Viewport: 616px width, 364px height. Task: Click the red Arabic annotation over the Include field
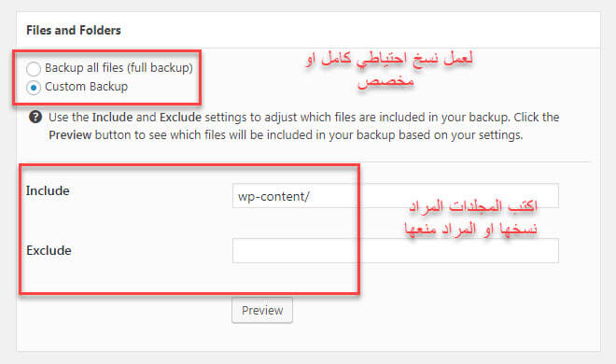coord(470,218)
